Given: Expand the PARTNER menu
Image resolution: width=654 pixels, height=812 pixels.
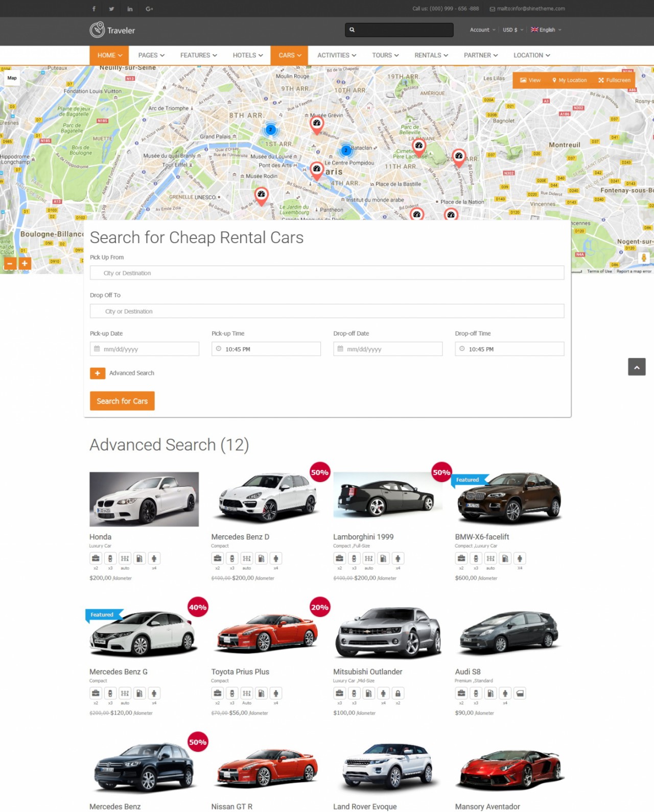Looking at the screenshot, I should (x=481, y=55).
